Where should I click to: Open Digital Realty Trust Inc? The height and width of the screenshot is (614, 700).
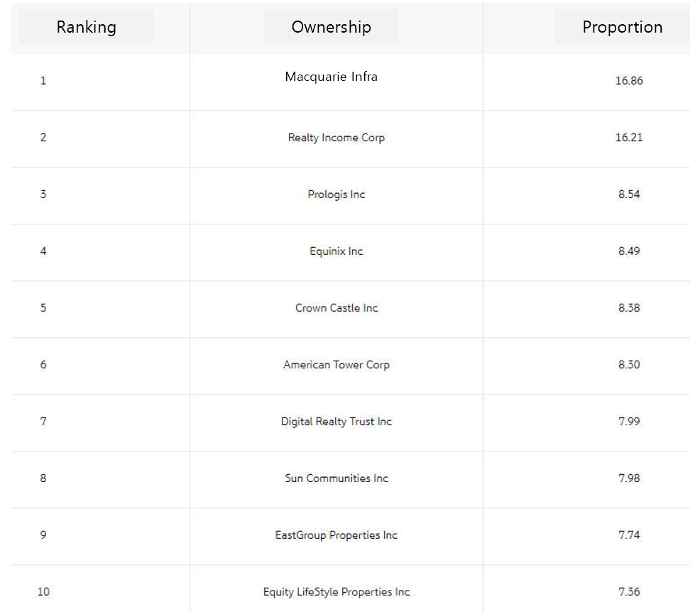337,421
